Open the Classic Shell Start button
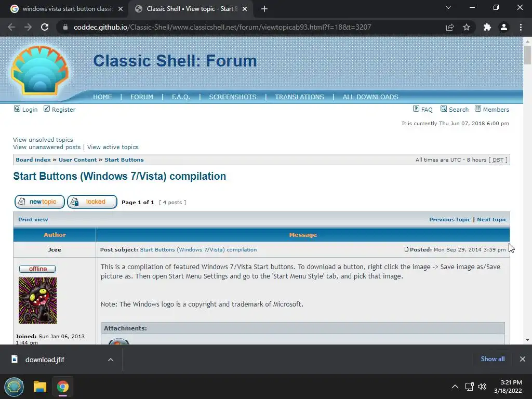The width and height of the screenshot is (532, 399). click(x=14, y=387)
